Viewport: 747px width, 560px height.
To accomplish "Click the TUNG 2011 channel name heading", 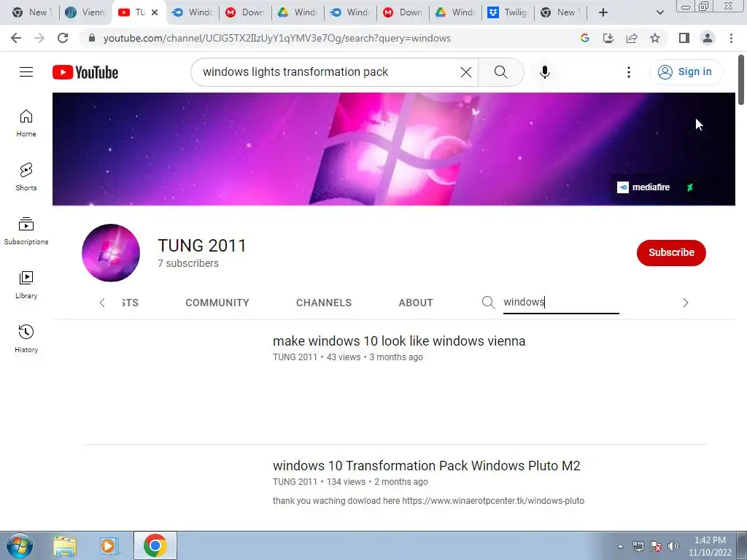I will tap(202, 246).
